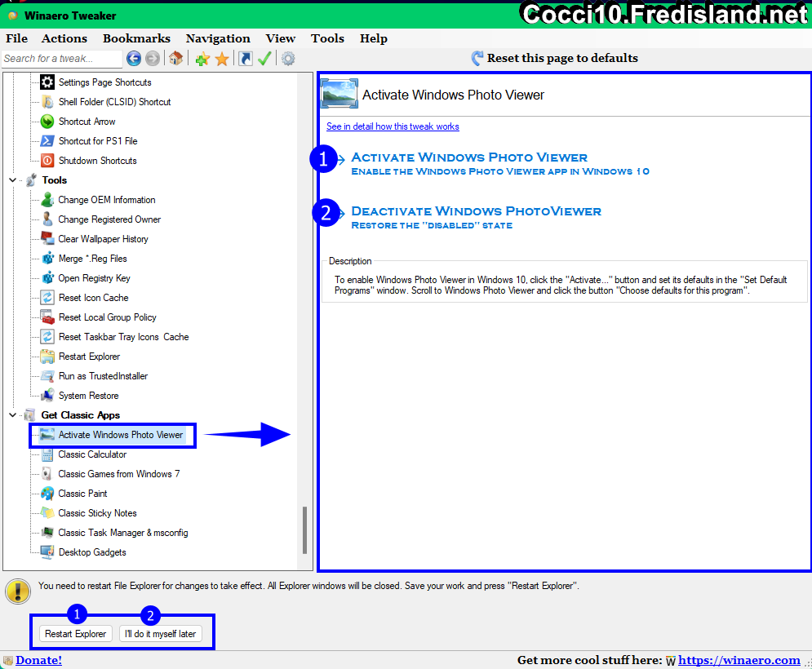Click the Shell Folder (CLSID) Shortcut icon
812x669 pixels.
tap(47, 101)
